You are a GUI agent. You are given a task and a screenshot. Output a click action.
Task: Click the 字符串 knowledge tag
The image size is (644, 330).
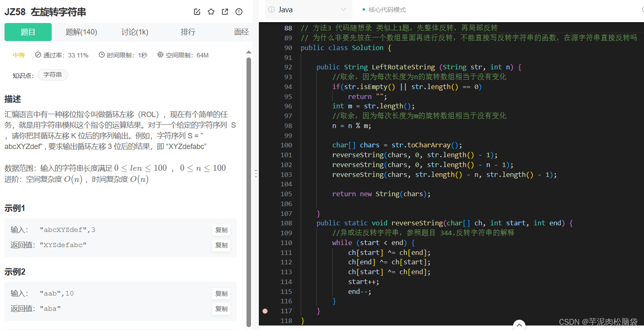[x=53, y=75]
